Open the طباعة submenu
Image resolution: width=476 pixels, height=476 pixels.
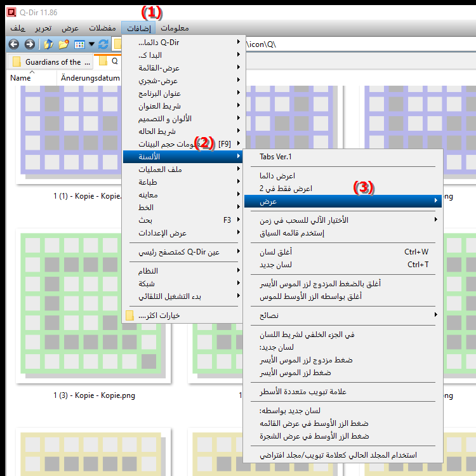tap(183, 182)
